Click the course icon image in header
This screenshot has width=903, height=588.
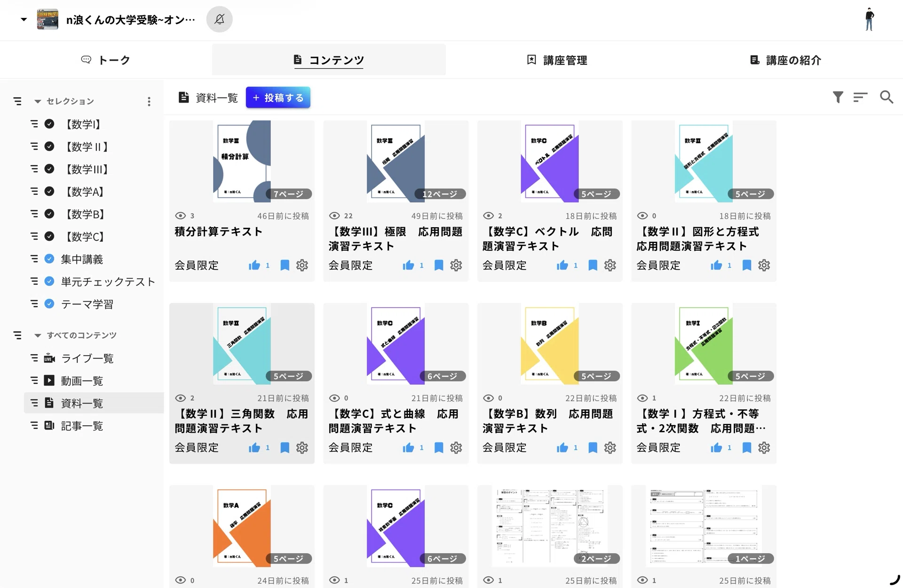click(48, 19)
